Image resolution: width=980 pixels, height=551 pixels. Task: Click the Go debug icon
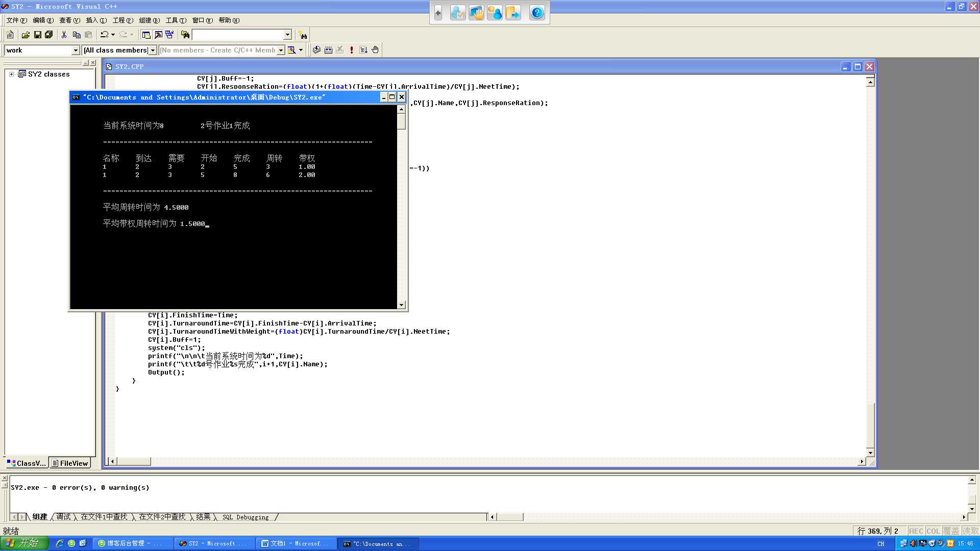click(x=363, y=50)
